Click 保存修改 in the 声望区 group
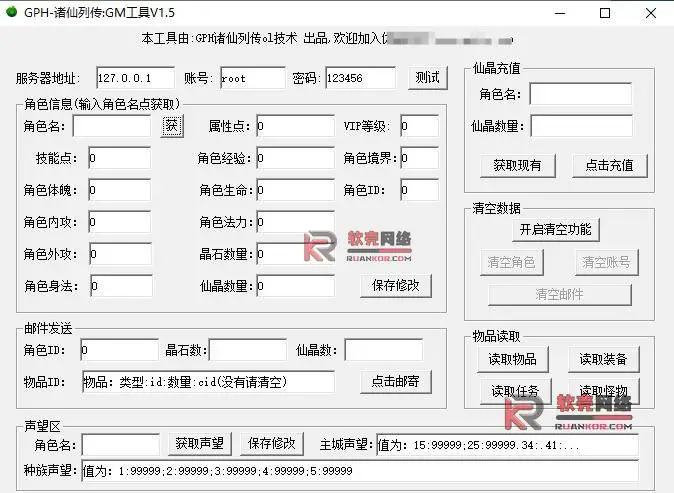Viewport: 674px width, 493px height. click(272, 444)
